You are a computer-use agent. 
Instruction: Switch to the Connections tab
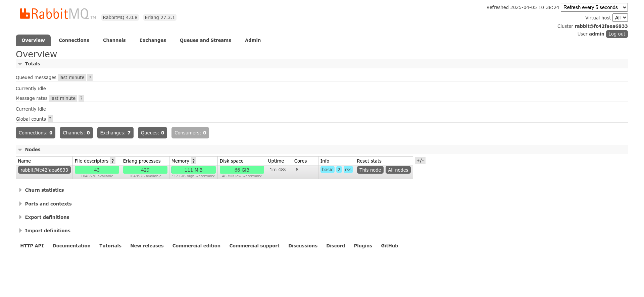(74, 41)
